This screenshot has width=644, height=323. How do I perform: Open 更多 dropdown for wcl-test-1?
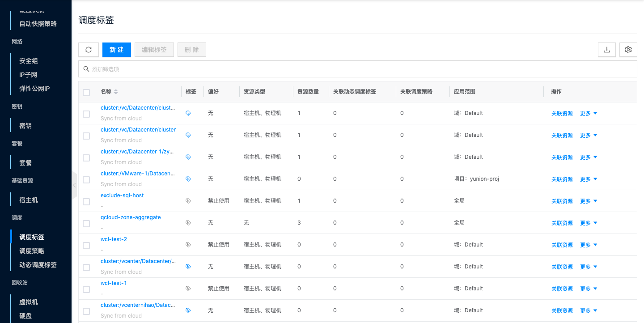tap(589, 289)
